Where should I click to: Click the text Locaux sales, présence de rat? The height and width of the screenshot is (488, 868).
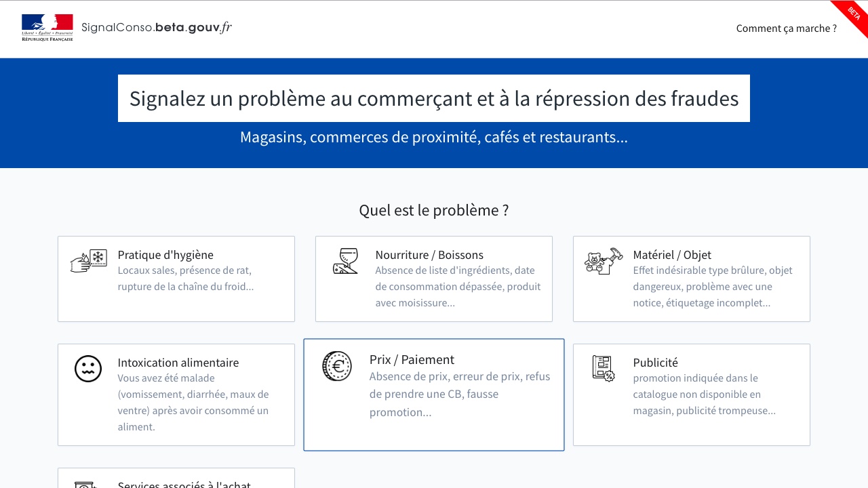pyautogui.click(x=186, y=278)
